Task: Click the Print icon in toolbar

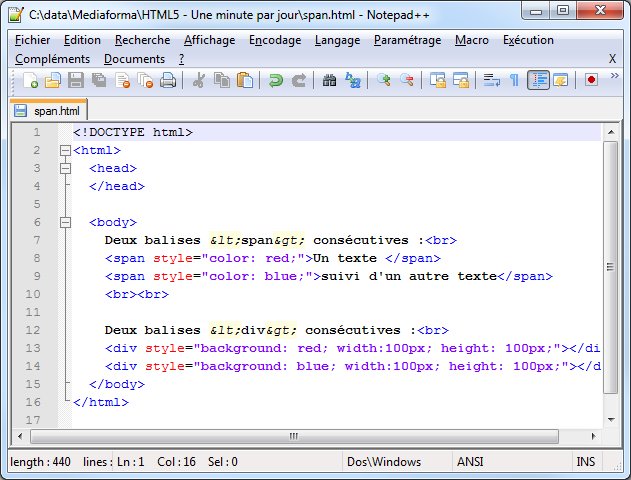Action: click(x=168, y=81)
